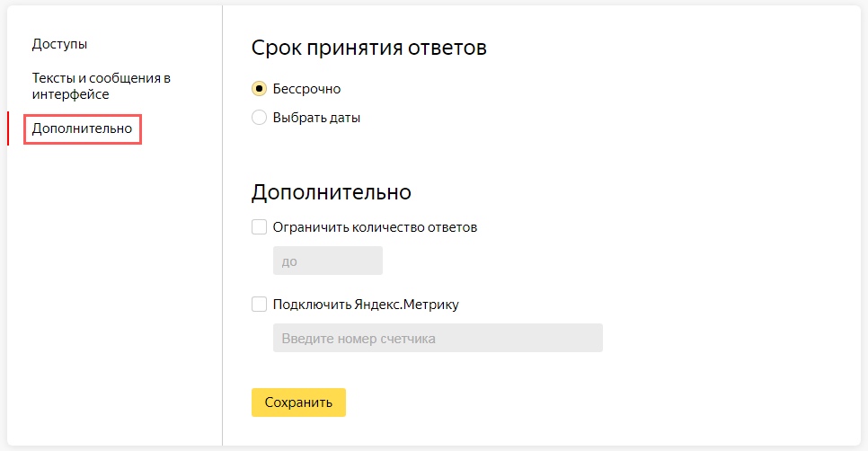Click the vertical divider beside the sidebar
This screenshot has height=451, width=868.
point(222,225)
